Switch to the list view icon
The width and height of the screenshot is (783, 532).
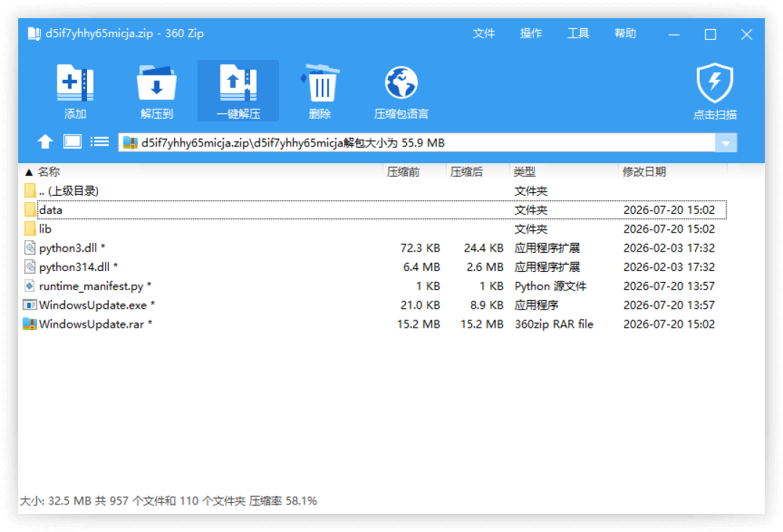point(99,142)
